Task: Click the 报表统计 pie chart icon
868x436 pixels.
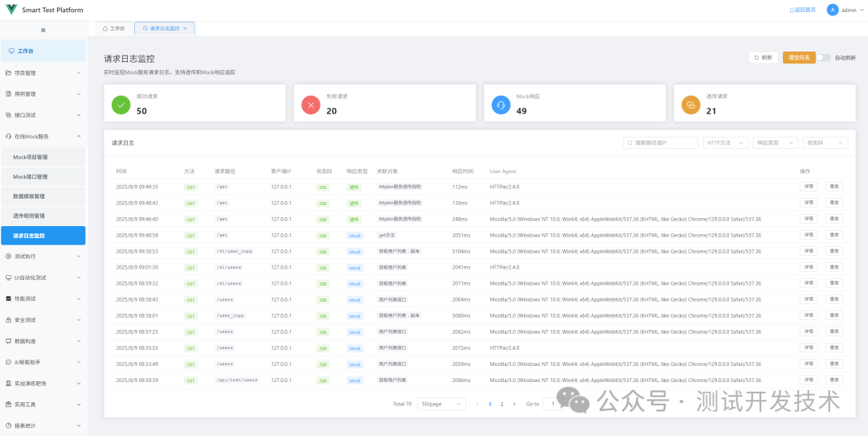Action: [8, 426]
